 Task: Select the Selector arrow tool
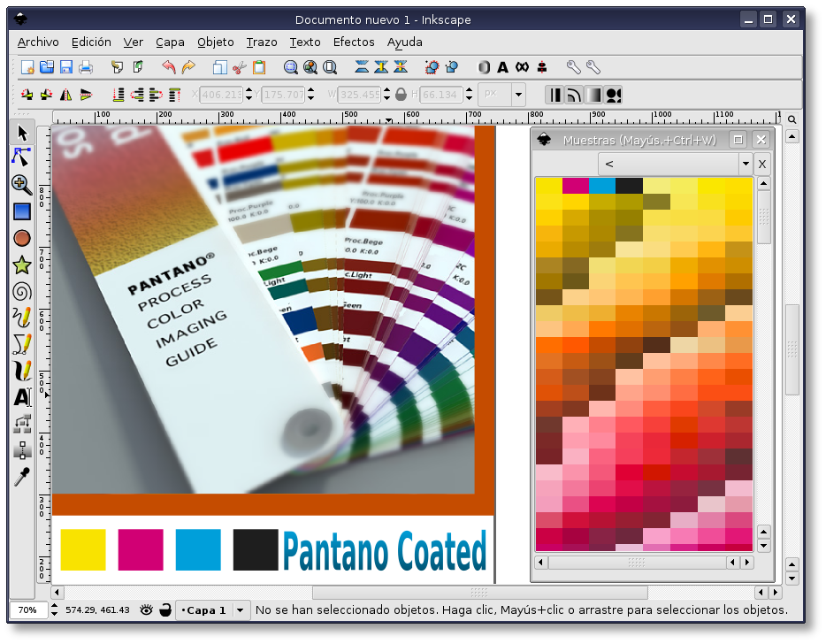pyautogui.click(x=22, y=133)
